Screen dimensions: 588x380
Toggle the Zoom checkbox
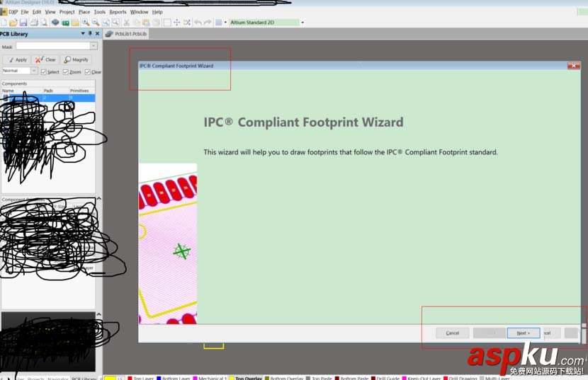[66, 72]
